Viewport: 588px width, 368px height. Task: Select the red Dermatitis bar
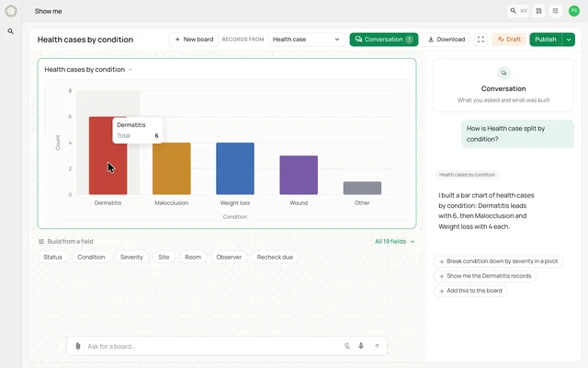108,155
